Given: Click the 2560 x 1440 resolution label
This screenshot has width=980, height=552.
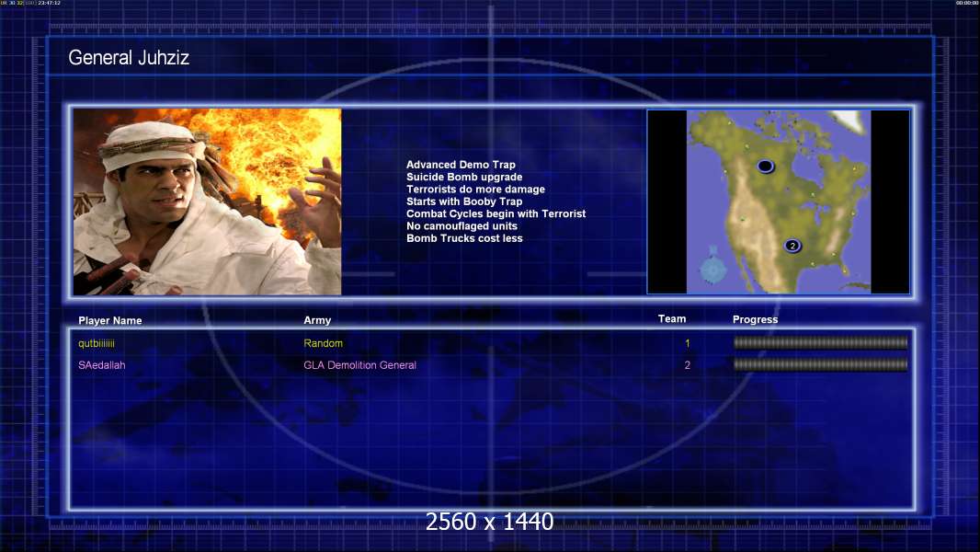Looking at the screenshot, I should [x=489, y=522].
